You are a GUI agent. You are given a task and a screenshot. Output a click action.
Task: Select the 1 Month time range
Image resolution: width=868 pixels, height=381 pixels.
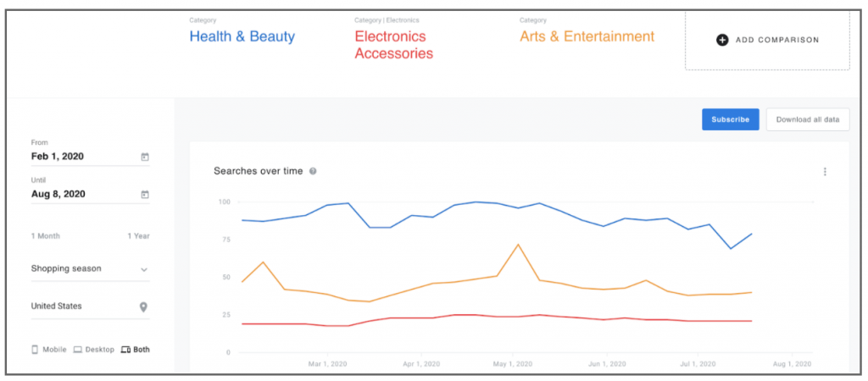pos(46,236)
